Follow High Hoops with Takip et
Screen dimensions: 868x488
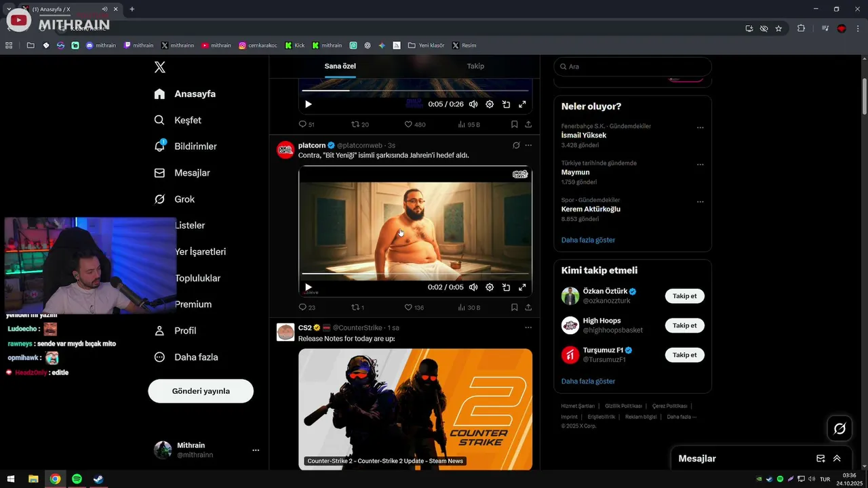pos(685,325)
